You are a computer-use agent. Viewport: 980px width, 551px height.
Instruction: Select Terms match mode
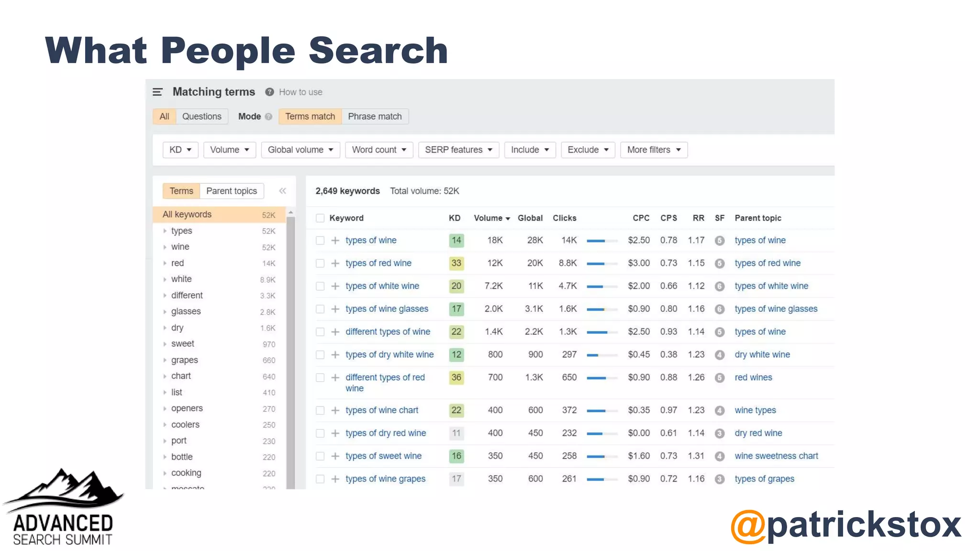310,117
